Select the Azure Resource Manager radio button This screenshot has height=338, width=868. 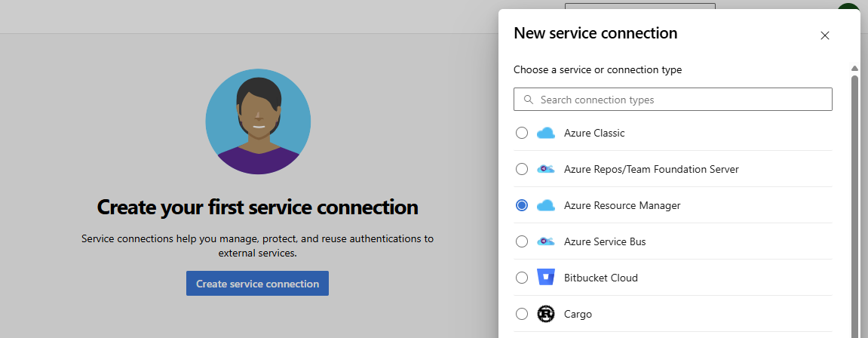click(x=521, y=205)
